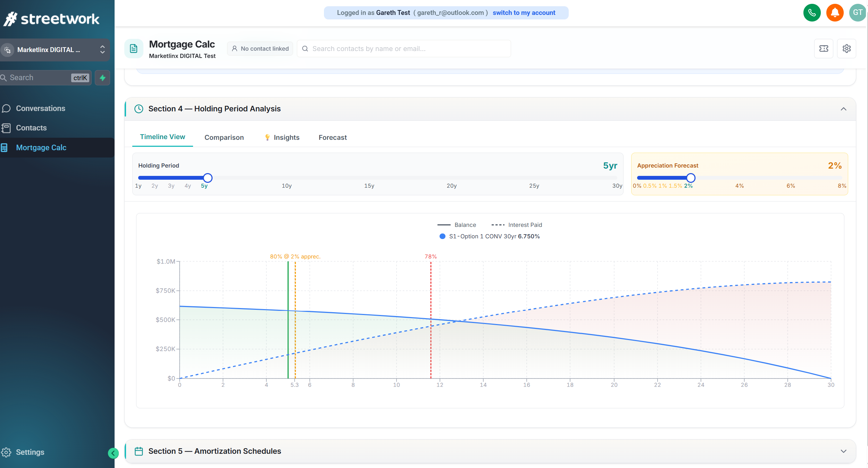
Task: Focus the sidebar Search field
Action: [x=45, y=78]
